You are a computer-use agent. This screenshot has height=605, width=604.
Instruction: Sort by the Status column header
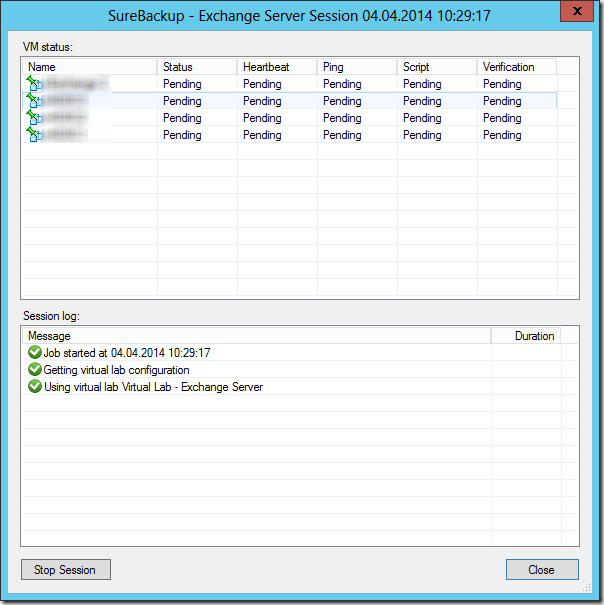point(197,67)
